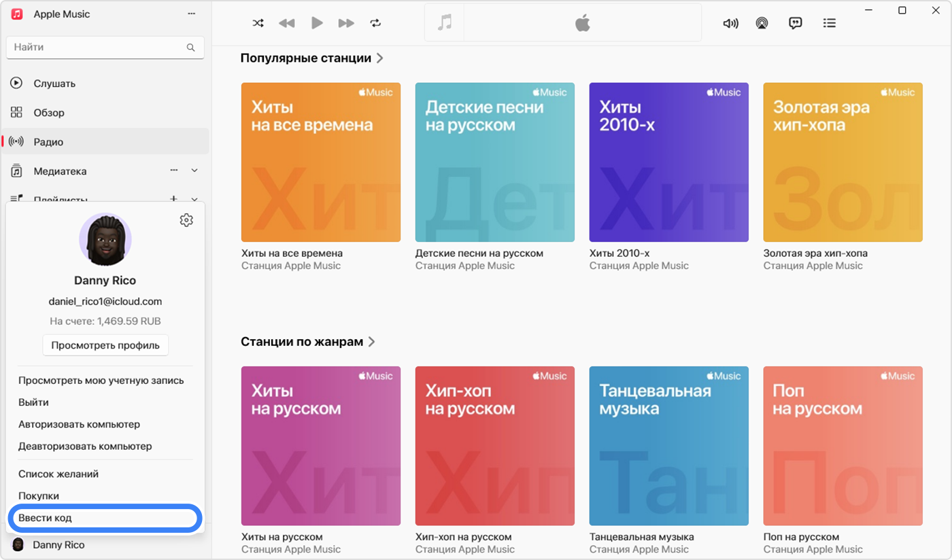Select Ввести код to redeem
The height and width of the screenshot is (560, 952).
(105, 518)
